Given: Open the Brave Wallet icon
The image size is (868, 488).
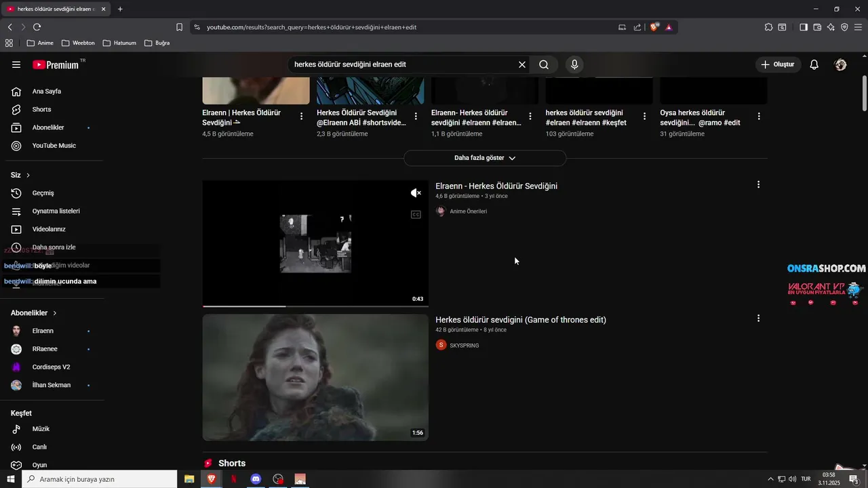Looking at the screenshot, I should point(817,27).
